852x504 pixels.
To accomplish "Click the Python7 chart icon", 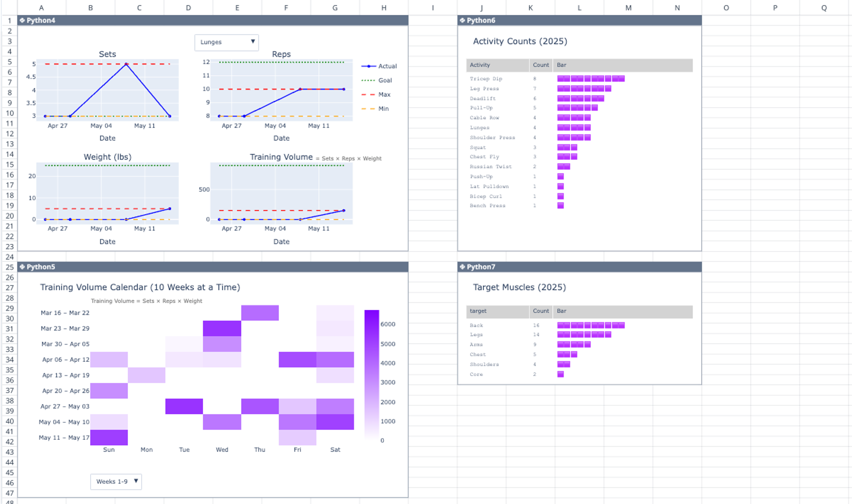I will click(462, 267).
